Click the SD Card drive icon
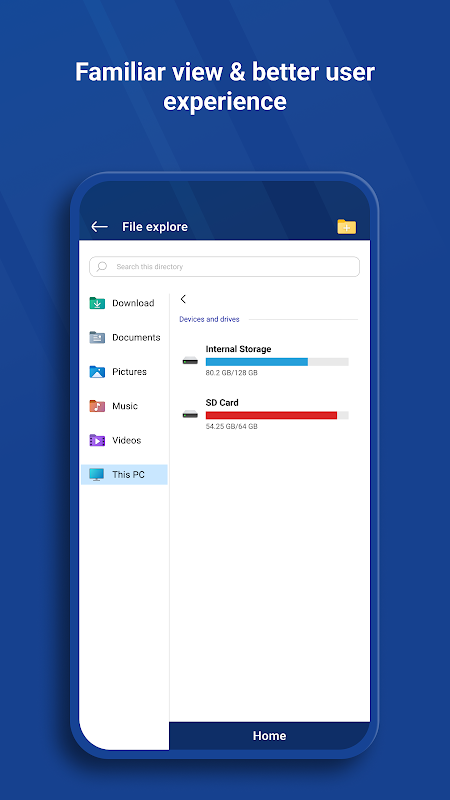The image size is (450, 800). [x=190, y=415]
